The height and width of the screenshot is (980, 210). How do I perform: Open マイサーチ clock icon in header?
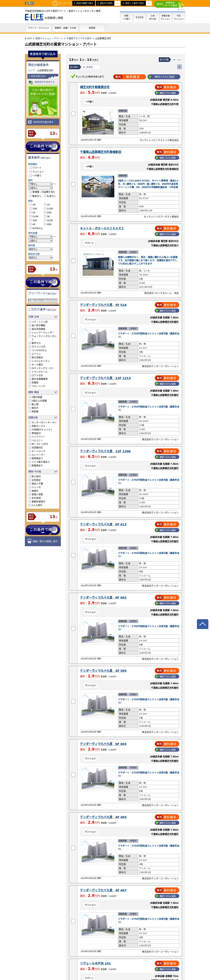(x=55, y=3)
